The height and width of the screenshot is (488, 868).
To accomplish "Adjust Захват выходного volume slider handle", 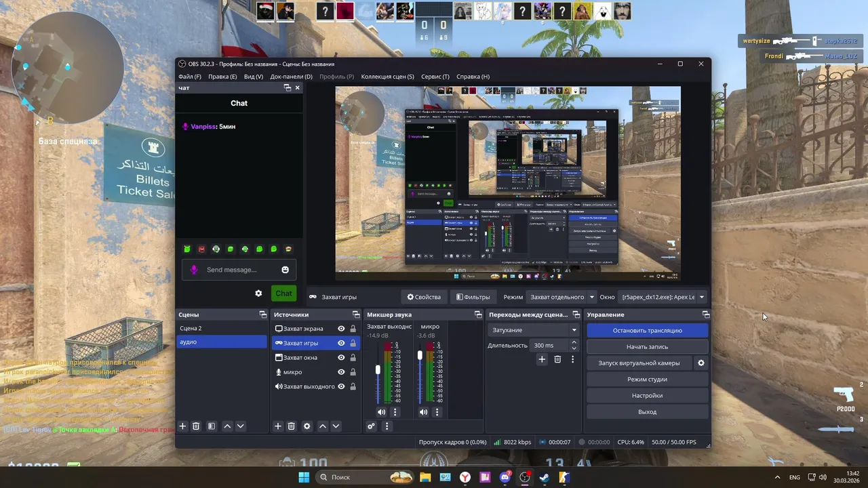I will click(x=378, y=369).
